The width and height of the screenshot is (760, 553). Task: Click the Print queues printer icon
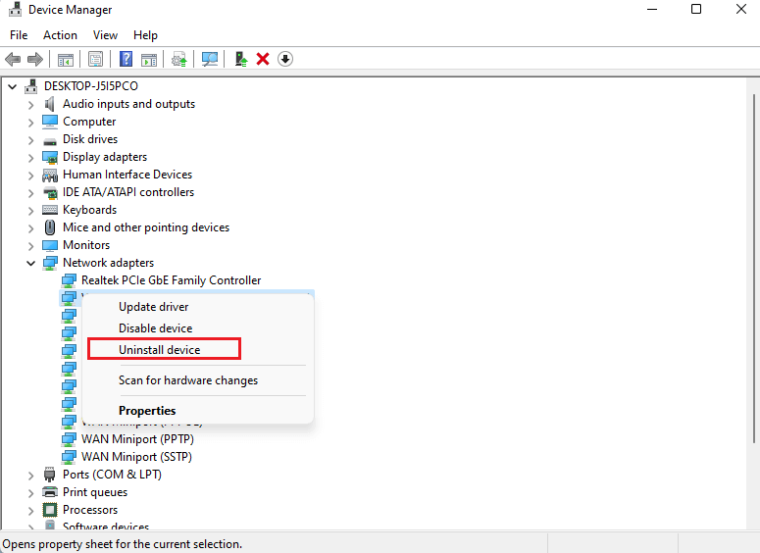click(50, 492)
